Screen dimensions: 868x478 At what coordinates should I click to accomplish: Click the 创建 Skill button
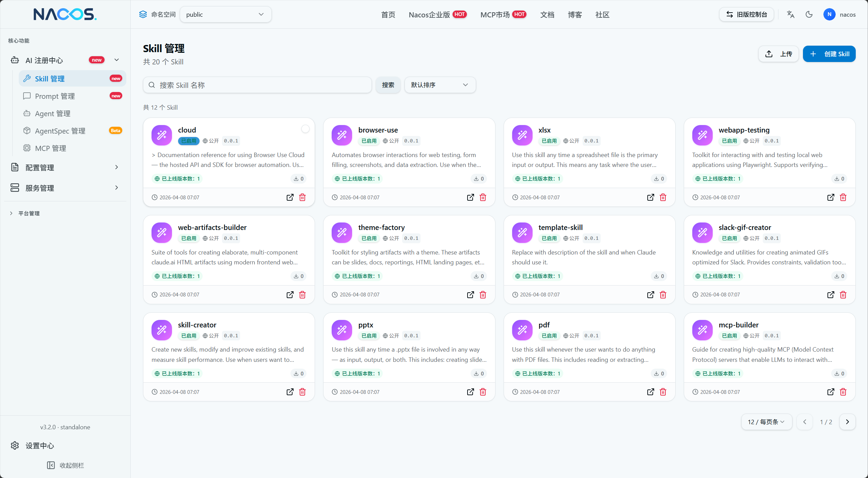coord(829,54)
